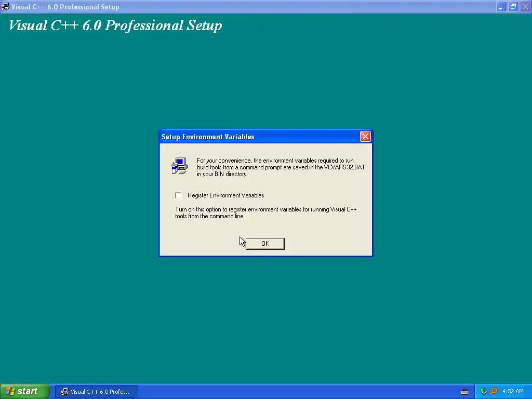
Task: Click the Setup Environment Variables dialog title
Action: 208,137
